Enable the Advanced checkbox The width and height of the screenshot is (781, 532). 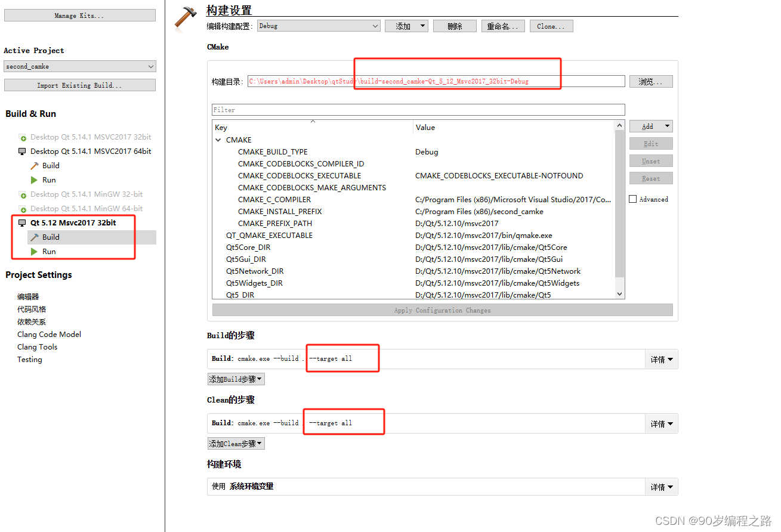634,199
